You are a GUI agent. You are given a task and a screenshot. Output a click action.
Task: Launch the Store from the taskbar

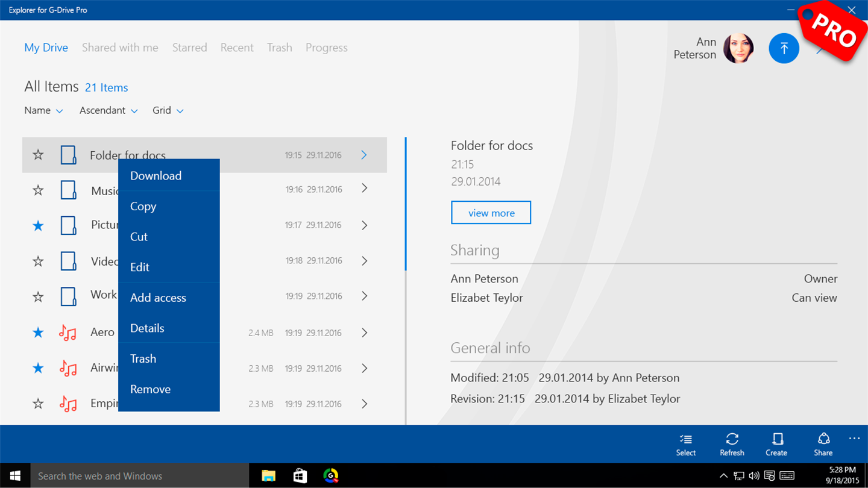[300, 476]
